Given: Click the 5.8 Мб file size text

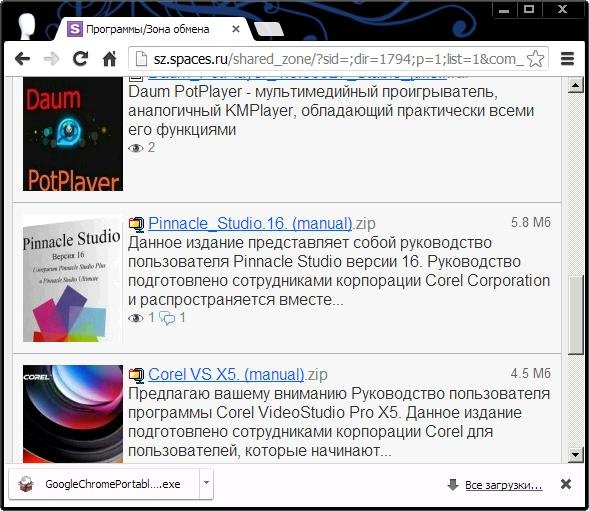Looking at the screenshot, I should (x=530, y=222).
